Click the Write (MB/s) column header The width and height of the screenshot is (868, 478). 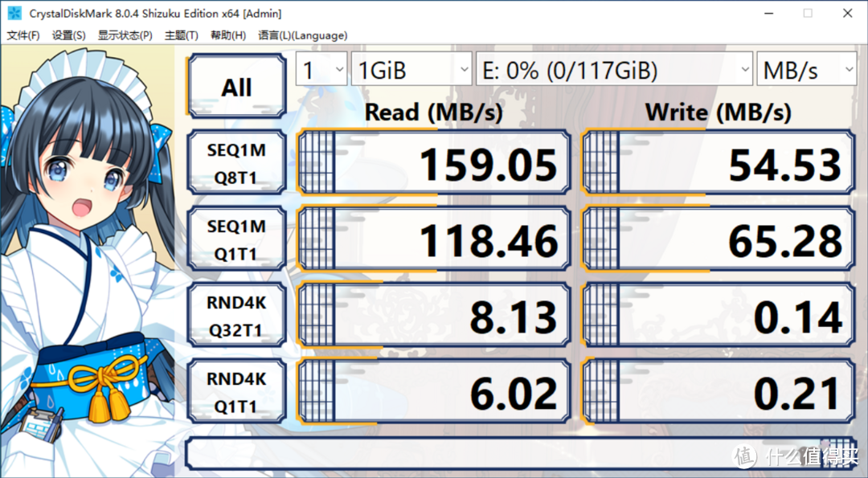pyautogui.click(x=719, y=112)
